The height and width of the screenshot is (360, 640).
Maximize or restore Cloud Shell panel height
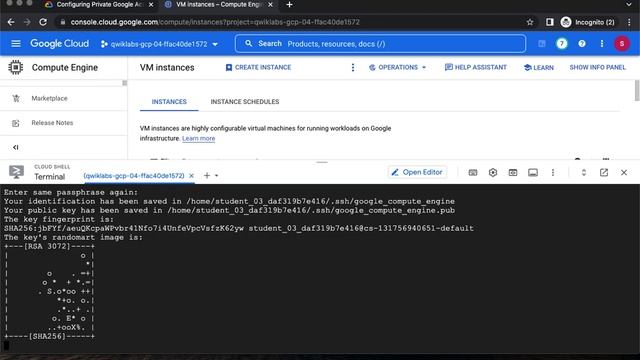point(584,173)
